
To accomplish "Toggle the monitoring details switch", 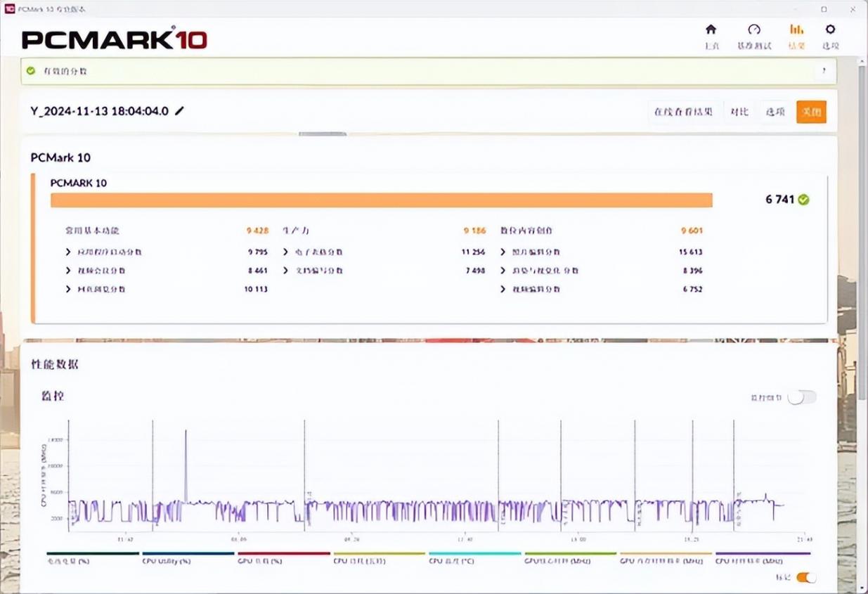I will click(802, 398).
